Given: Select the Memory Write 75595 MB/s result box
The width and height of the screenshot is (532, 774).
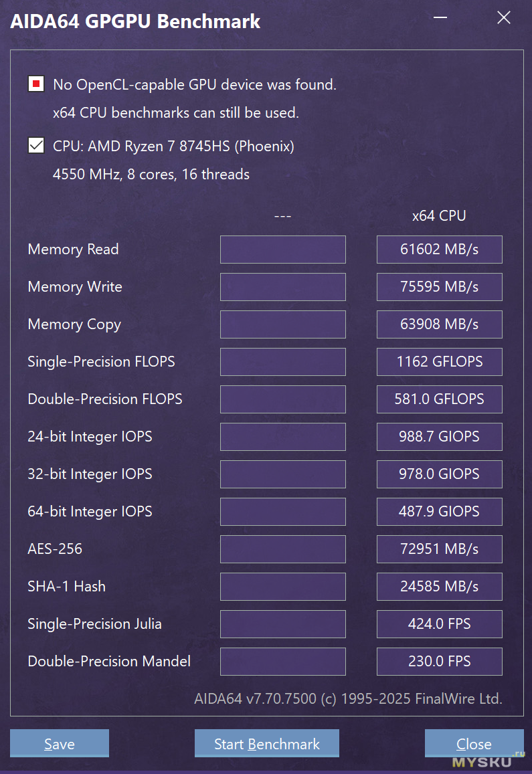Looking at the screenshot, I should (x=440, y=287).
